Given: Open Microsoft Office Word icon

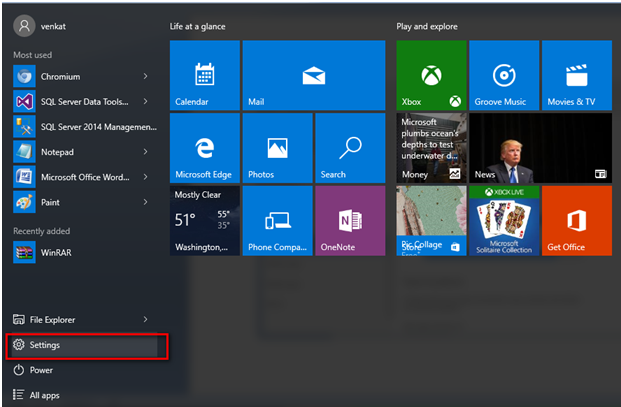Looking at the screenshot, I should click(x=24, y=177).
